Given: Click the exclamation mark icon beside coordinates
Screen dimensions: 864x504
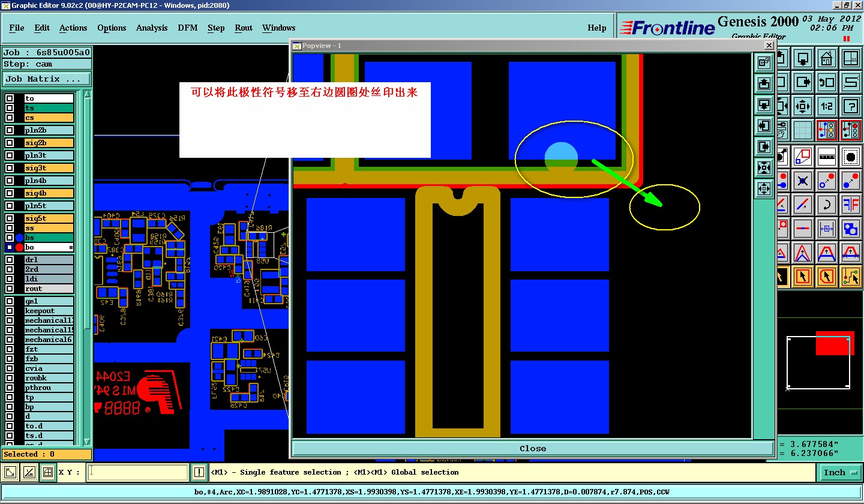Looking at the screenshot, I should tap(199, 473).
